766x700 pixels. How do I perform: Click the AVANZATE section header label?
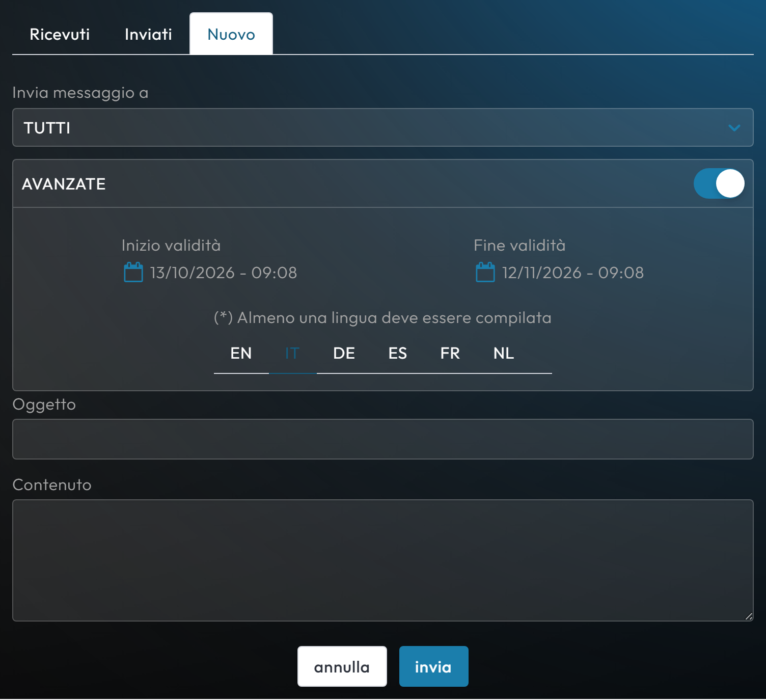pyautogui.click(x=64, y=184)
